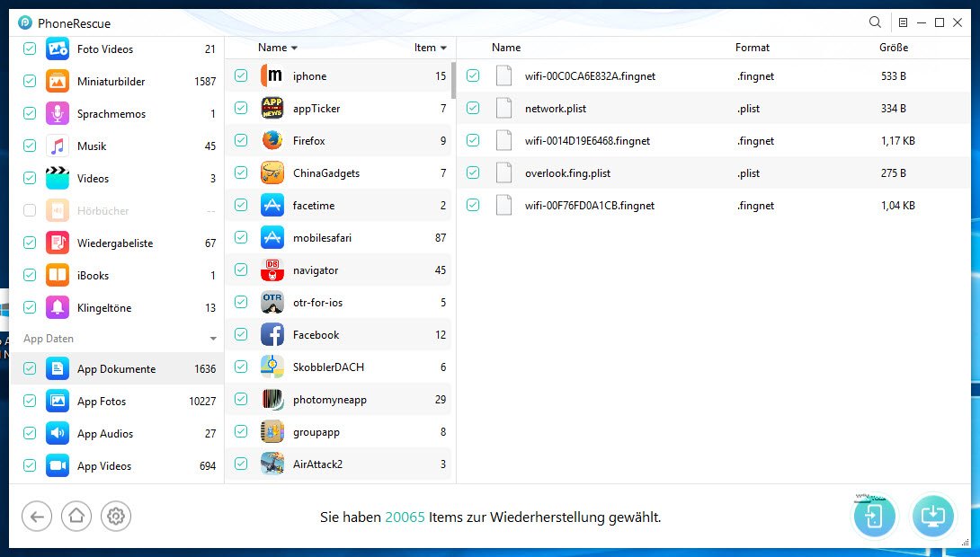Click the App Audios speaker icon
Screen dimensions: 980x557
coord(58,433)
